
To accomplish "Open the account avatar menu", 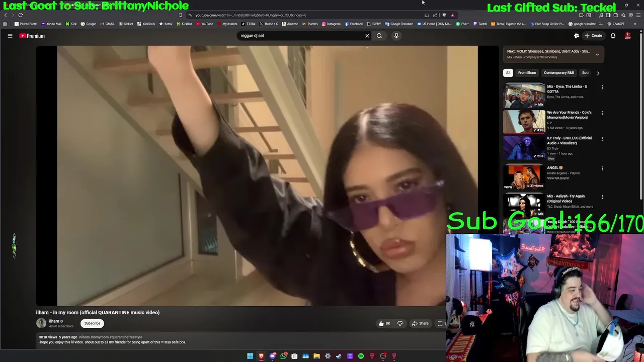I will coord(627,36).
